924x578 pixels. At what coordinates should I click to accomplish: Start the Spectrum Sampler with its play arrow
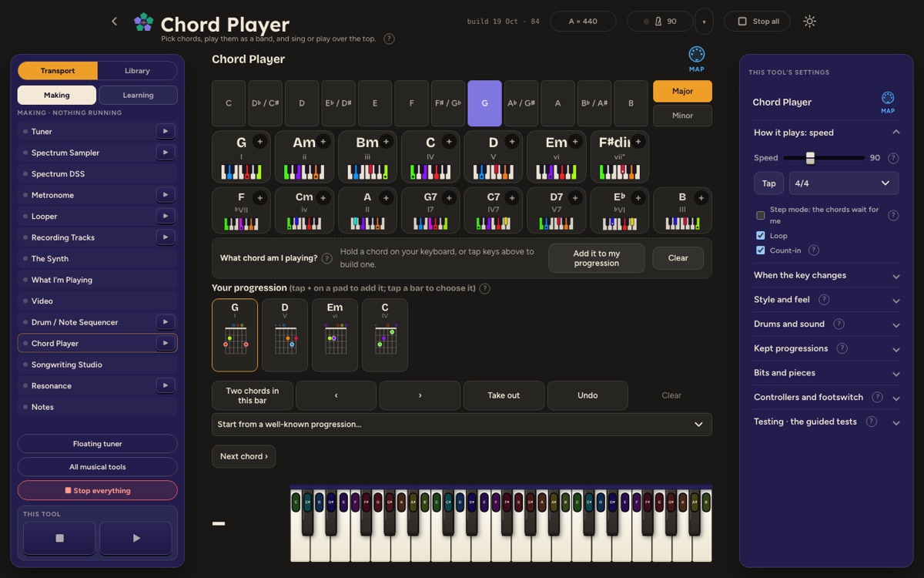(x=165, y=153)
